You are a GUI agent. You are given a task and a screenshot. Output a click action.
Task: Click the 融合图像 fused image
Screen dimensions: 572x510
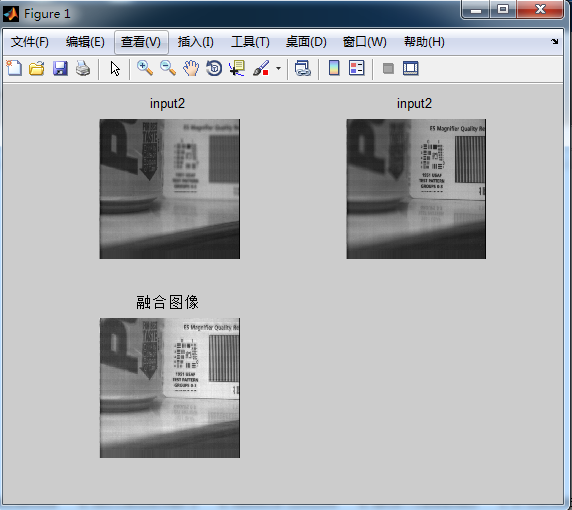coord(170,388)
